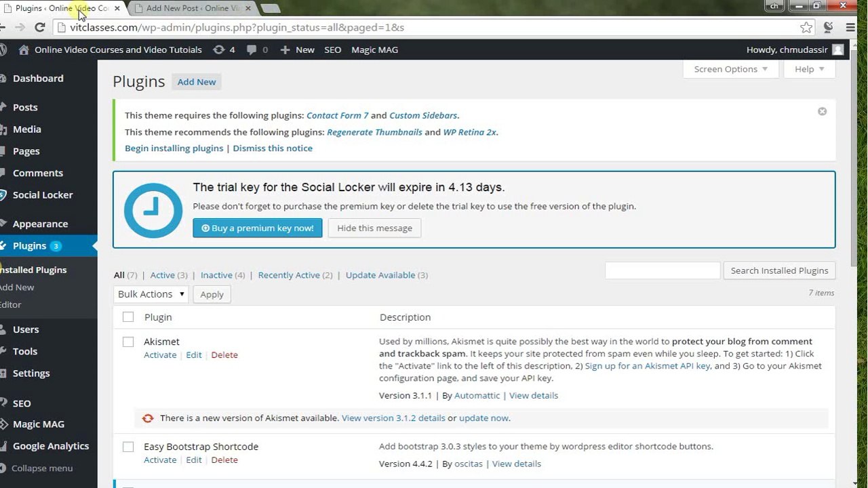Focus the plugin search input field
The image size is (868, 488).
[663, 270]
